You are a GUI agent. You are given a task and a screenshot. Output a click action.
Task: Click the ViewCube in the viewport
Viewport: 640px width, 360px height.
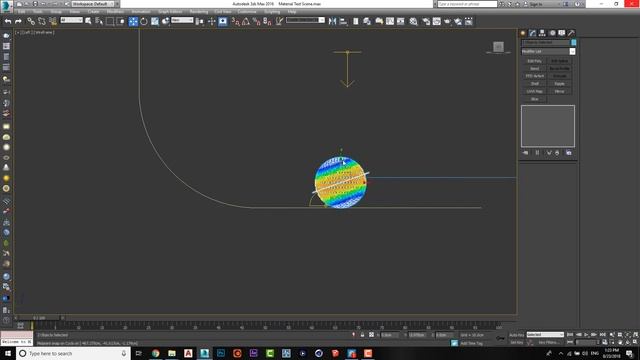coord(498,47)
